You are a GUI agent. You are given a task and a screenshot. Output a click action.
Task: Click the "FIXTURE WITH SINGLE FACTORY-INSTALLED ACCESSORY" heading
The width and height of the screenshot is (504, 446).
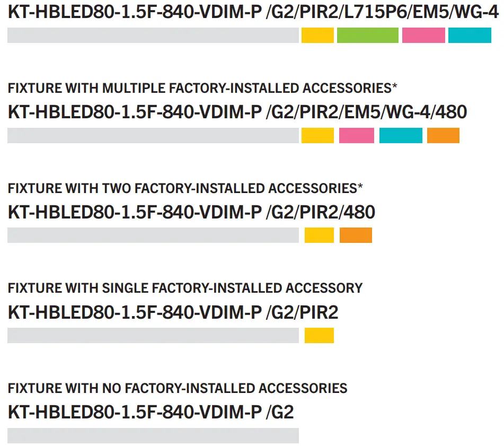coord(185,288)
